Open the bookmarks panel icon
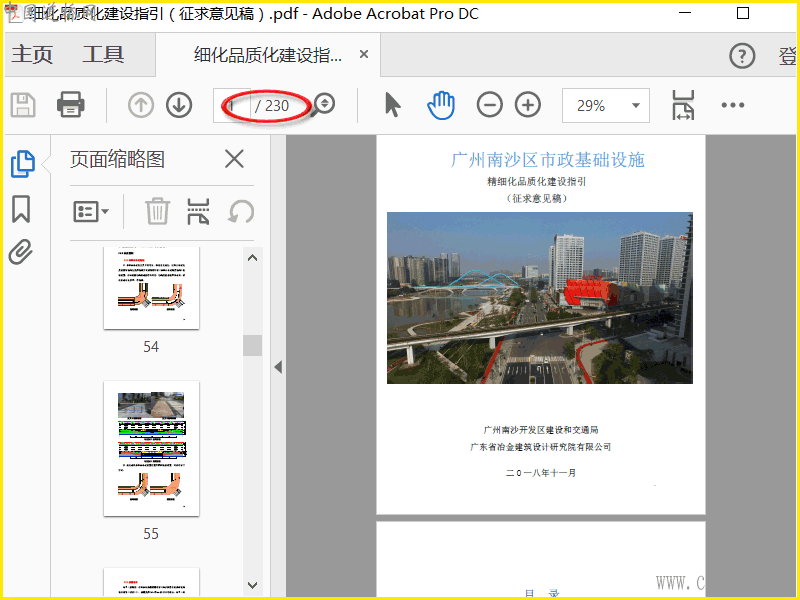Screen dimensions: 800x600 pos(21,209)
